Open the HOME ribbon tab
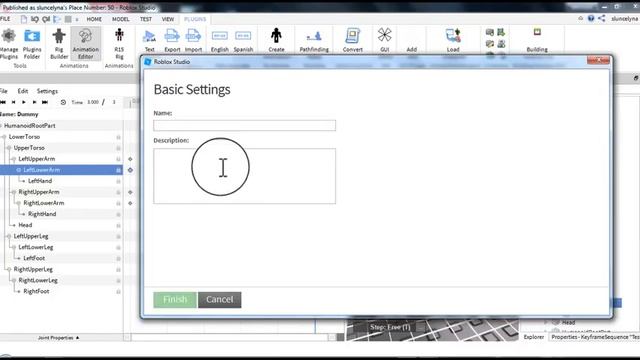 pos(94,19)
